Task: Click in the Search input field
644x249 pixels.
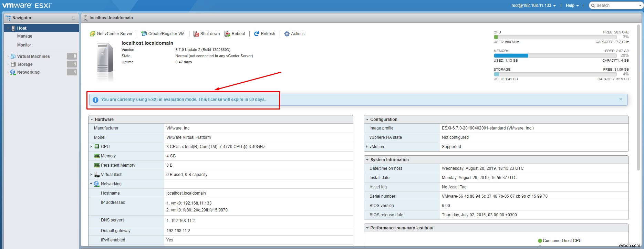Action: [616, 6]
